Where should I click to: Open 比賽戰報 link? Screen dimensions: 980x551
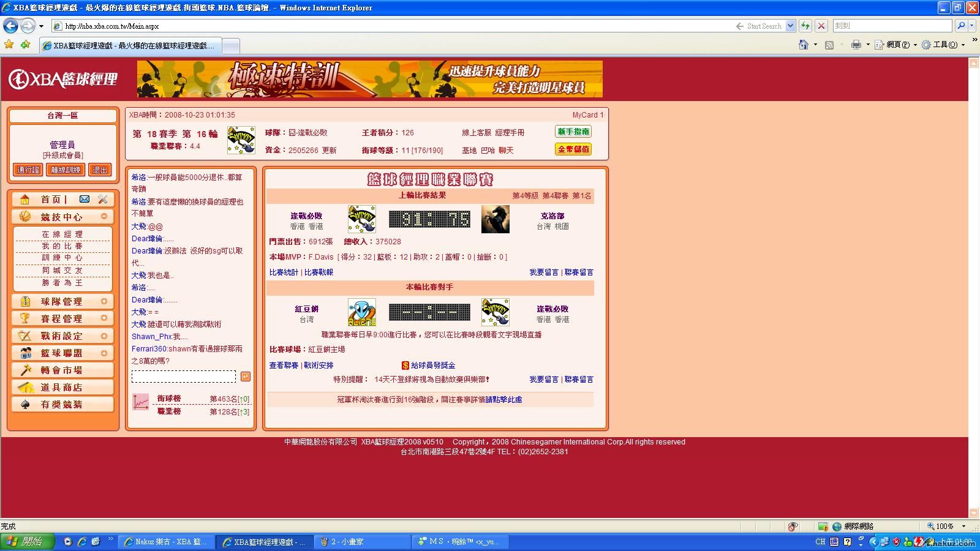tap(318, 272)
